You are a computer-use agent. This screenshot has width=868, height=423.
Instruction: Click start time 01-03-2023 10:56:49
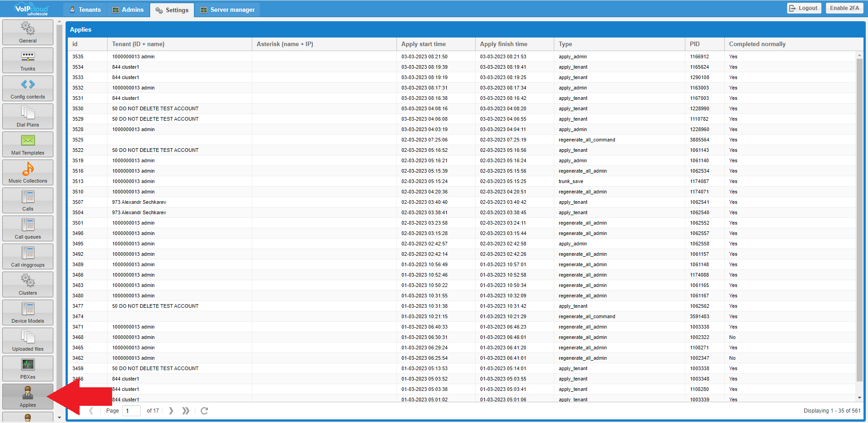(x=424, y=264)
